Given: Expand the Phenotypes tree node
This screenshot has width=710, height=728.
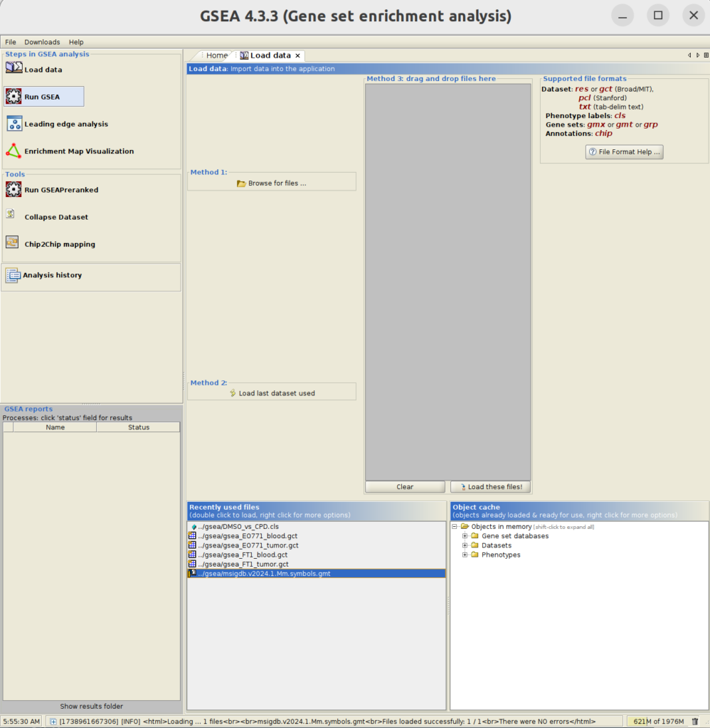Looking at the screenshot, I should [465, 555].
